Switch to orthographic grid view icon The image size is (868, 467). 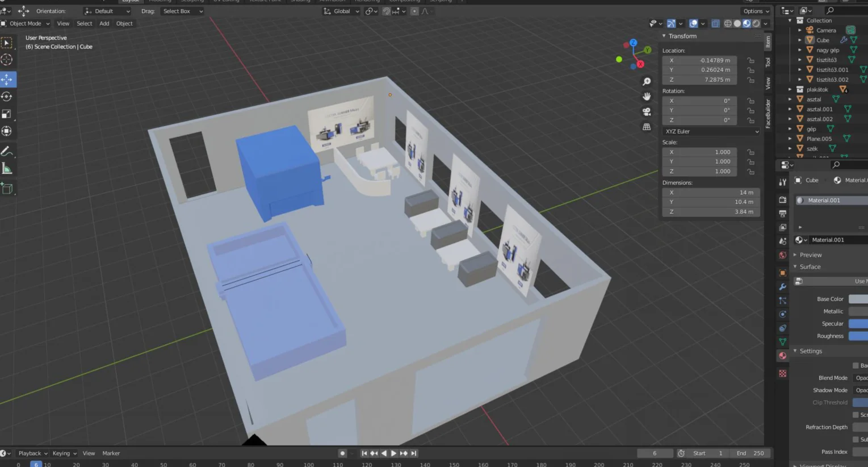[x=647, y=127]
